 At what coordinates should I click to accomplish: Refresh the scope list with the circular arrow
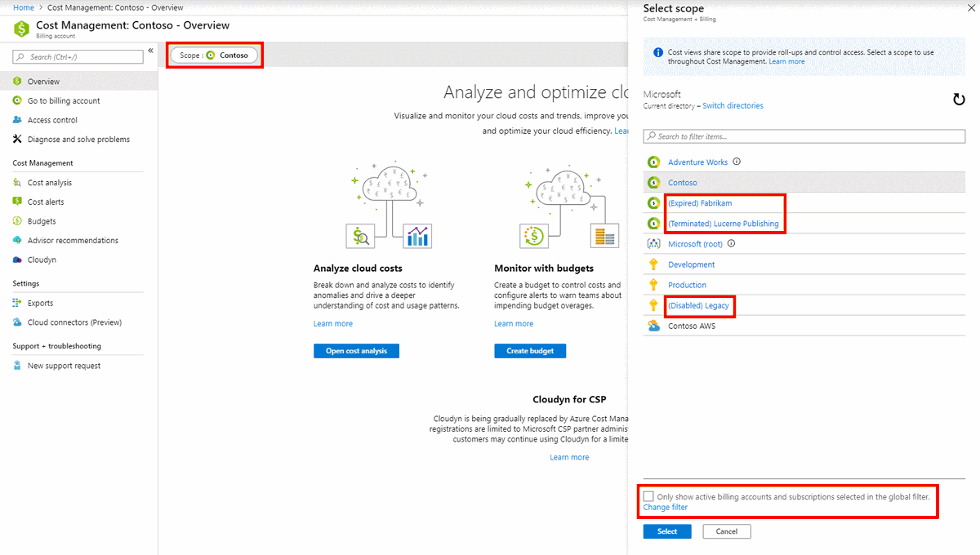click(x=959, y=100)
